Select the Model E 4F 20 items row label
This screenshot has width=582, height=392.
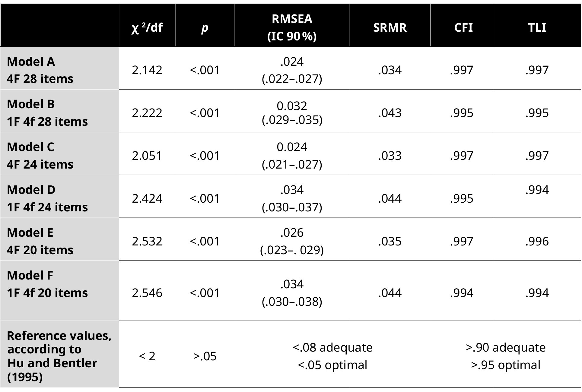point(40,241)
